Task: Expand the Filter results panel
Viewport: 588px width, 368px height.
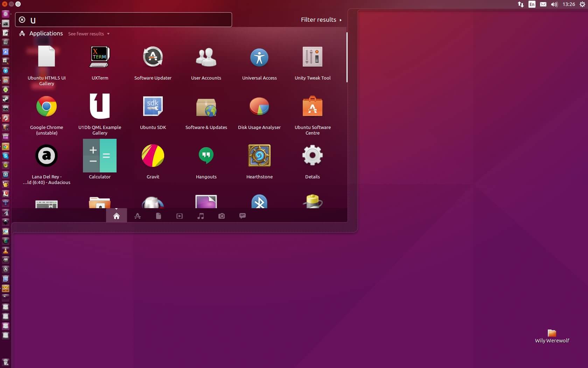Action: (321, 20)
